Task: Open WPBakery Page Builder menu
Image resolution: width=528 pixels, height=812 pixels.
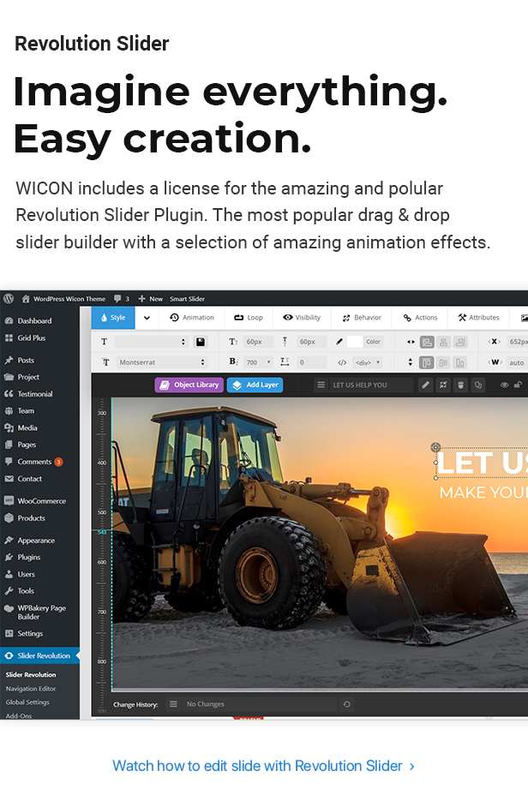Action: point(41,612)
